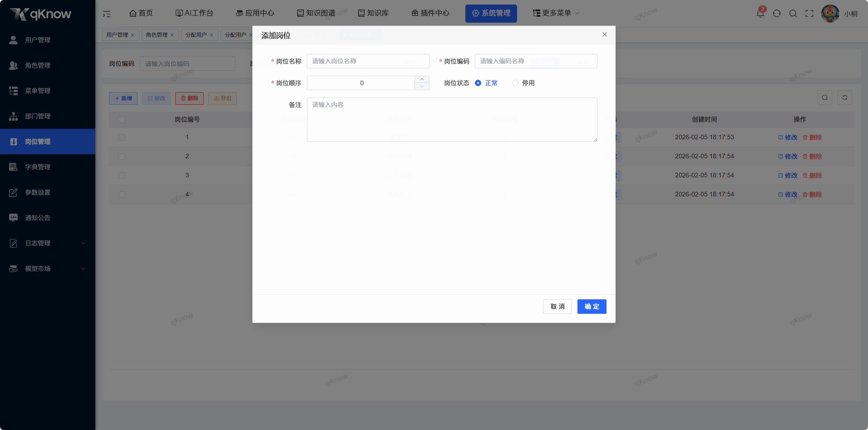Click the 确定 button
The image size is (868, 430).
coord(592,307)
